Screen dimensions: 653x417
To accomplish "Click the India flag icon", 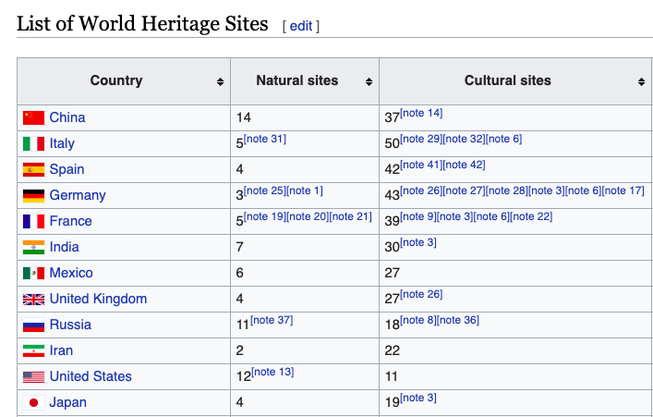I will tap(34, 247).
